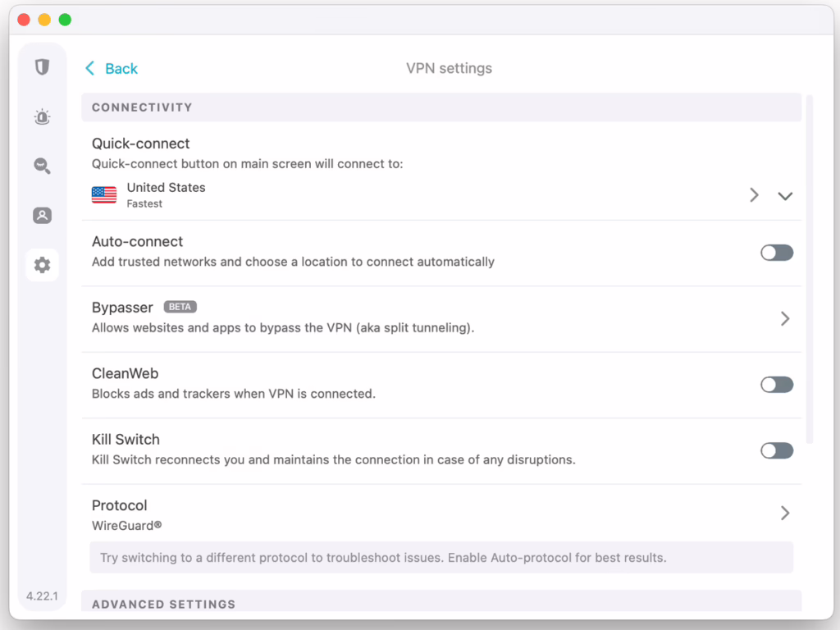Click the Protocol row title
The height and width of the screenshot is (630, 840).
[120, 505]
